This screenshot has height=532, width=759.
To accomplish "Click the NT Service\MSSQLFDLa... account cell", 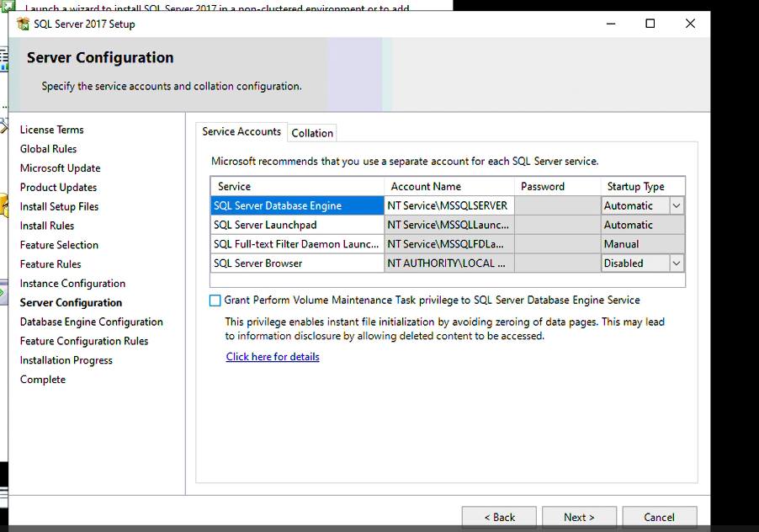I will tap(448, 244).
